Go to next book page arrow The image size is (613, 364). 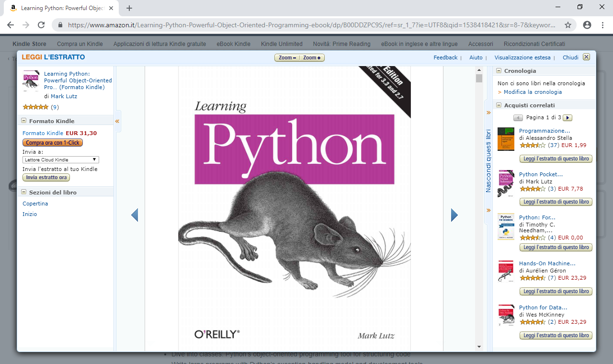click(x=454, y=216)
